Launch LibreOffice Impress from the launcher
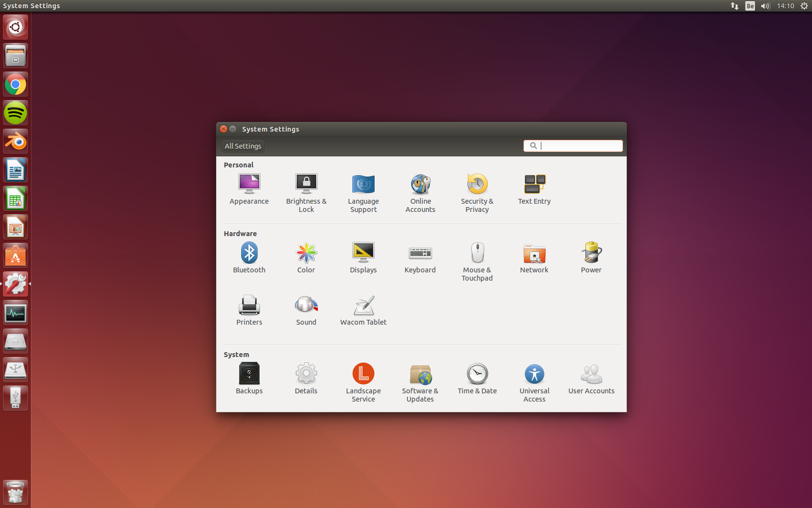The image size is (812, 508). [15, 227]
